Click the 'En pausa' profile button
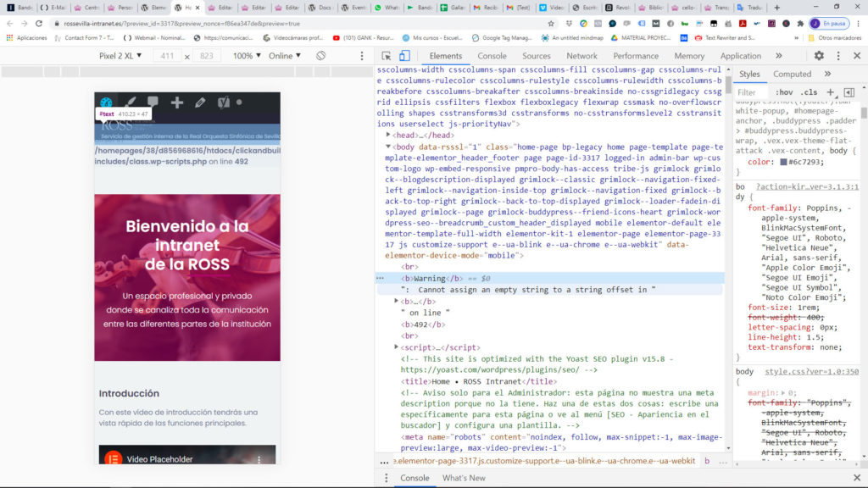 [829, 24]
